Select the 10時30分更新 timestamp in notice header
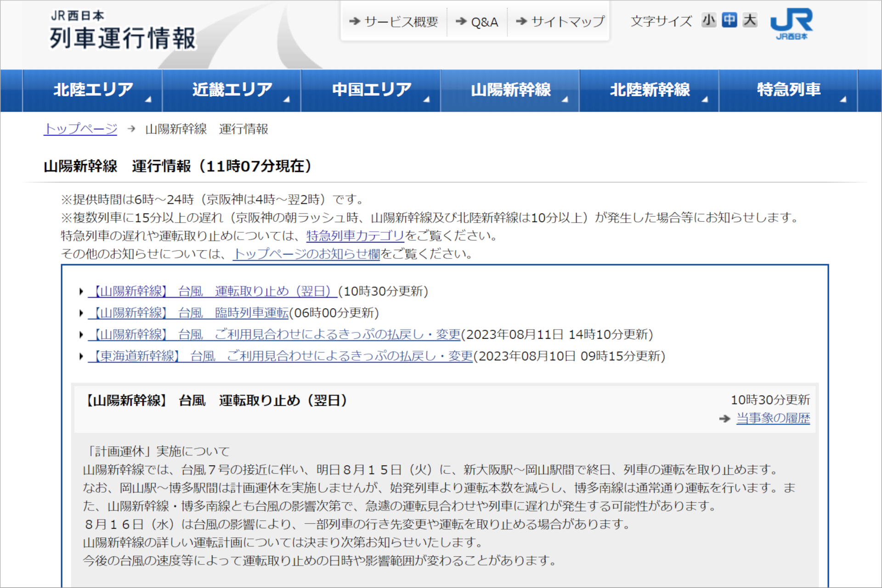Viewport: 882px width, 588px height. click(x=770, y=400)
